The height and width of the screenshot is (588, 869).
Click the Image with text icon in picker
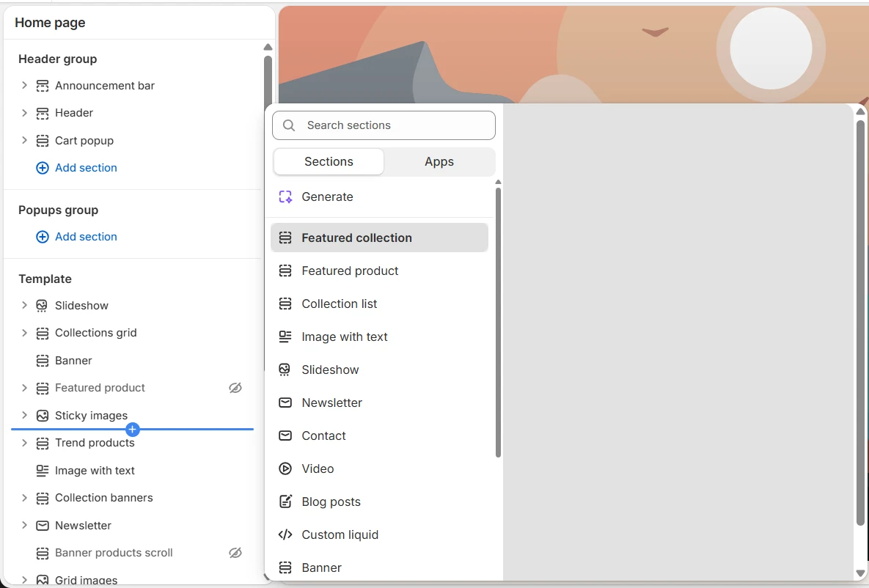coord(285,337)
